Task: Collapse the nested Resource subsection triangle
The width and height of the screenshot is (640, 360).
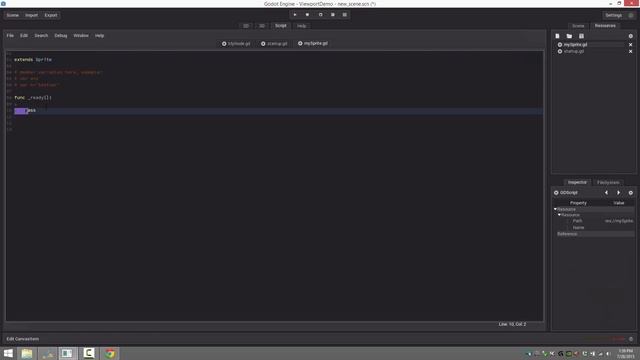Action: [x=559, y=215]
